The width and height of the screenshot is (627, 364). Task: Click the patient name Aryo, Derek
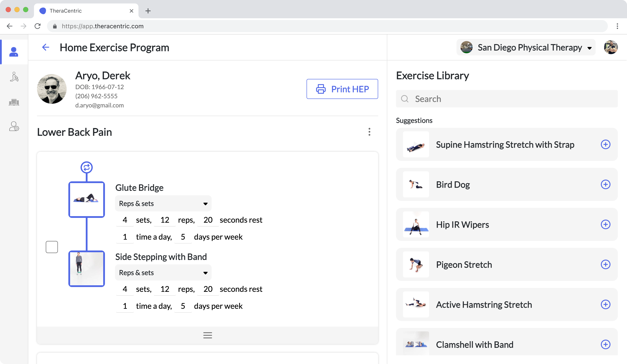(x=103, y=75)
